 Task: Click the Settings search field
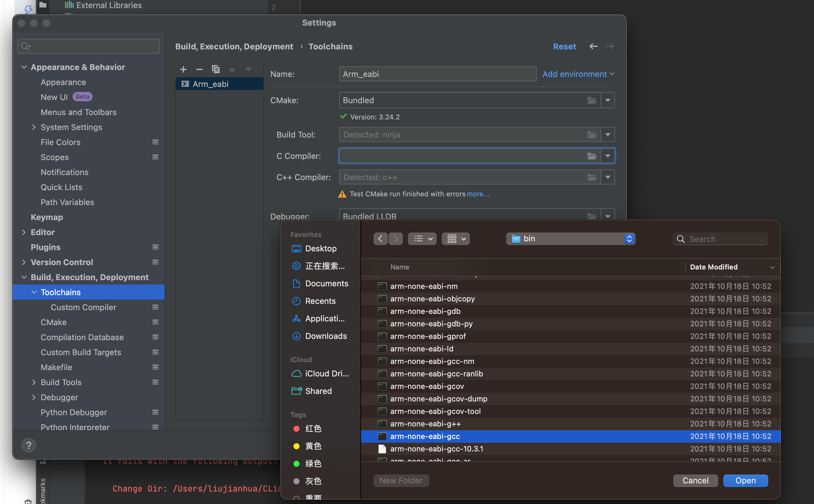click(x=88, y=46)
